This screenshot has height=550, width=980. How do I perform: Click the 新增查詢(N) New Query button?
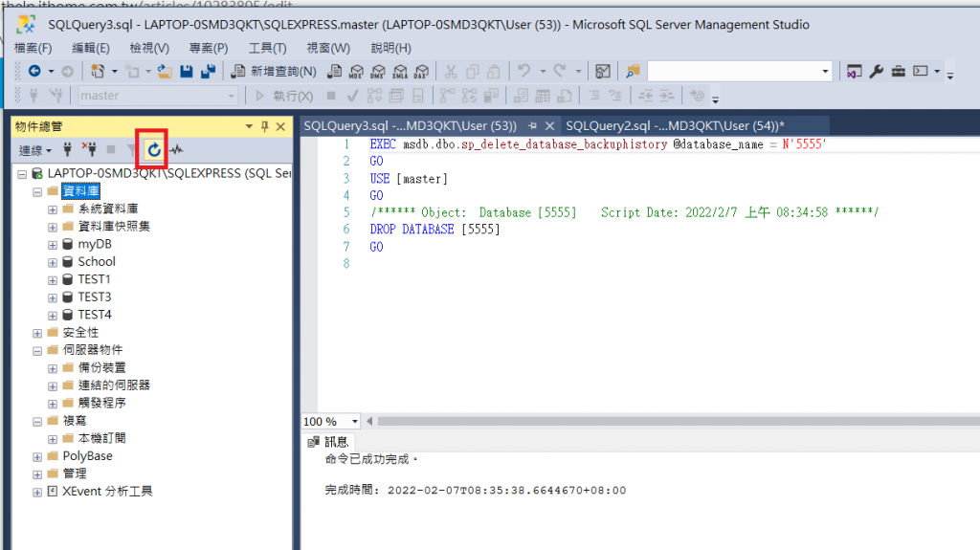[273, 71]
